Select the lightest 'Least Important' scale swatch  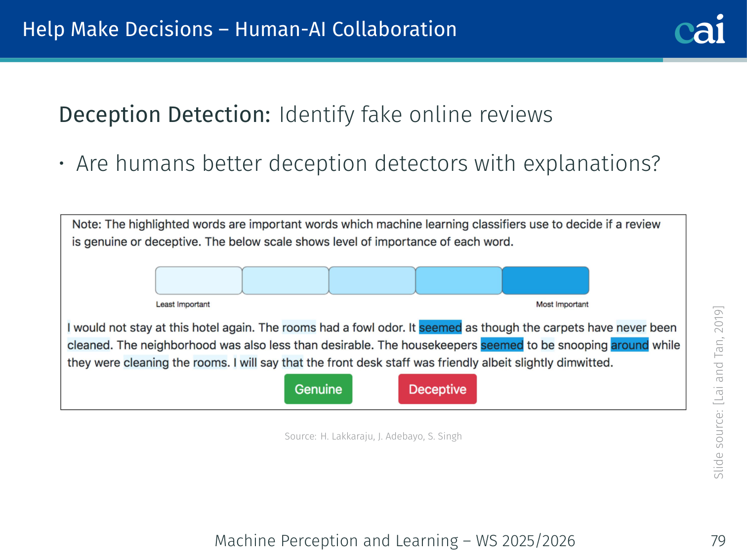point(199,280)
